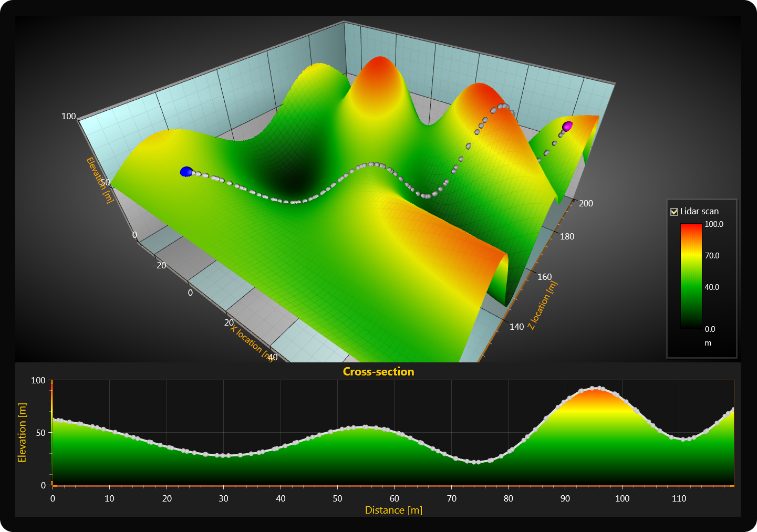Screen dimensions: 757x532
Task: Click the cross-section Elevation [m] axis title
Action: [x=22, y=433]
